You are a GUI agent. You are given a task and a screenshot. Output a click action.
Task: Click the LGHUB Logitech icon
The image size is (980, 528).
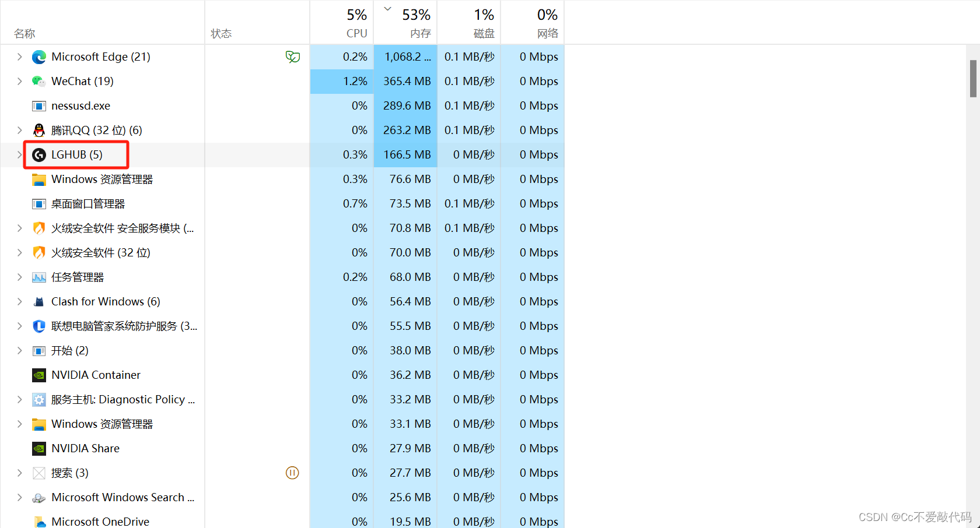click(x=39, y=155)
